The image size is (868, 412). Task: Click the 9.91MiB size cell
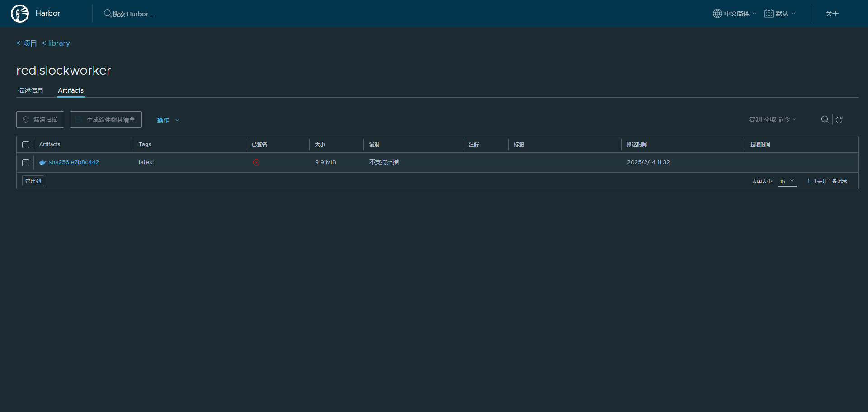pyautogui.click(x=325, y=162)
